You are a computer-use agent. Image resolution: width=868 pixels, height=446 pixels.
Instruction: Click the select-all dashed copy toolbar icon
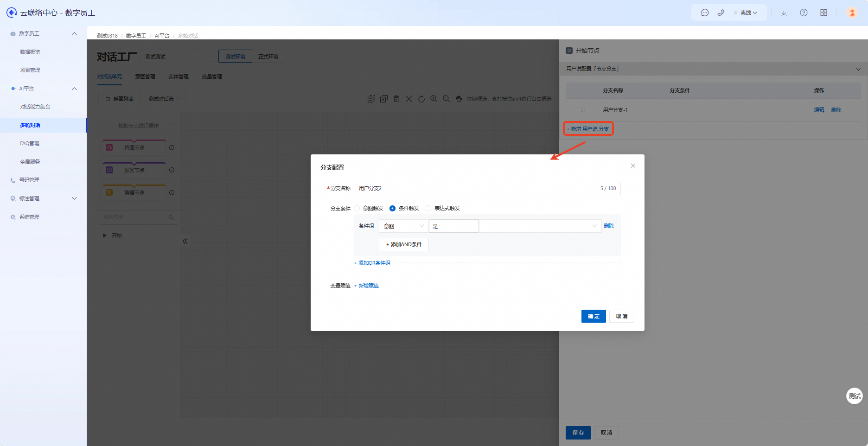(x=371, y=99)
